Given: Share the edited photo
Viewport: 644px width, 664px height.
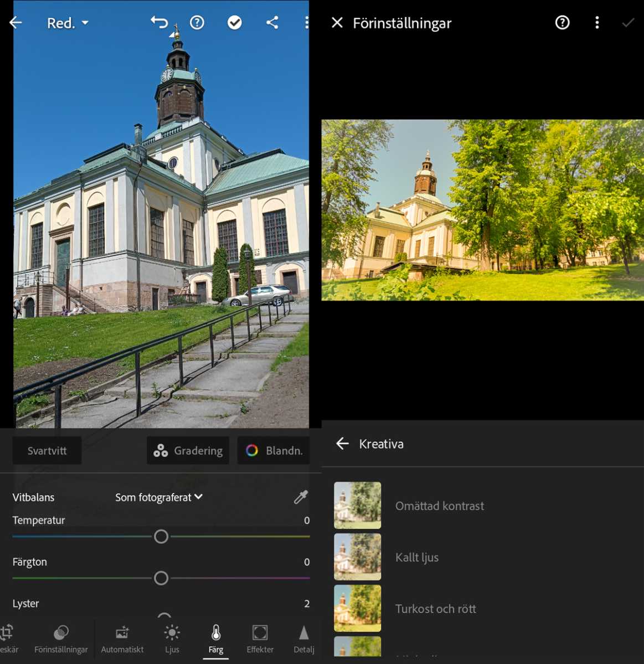Looking at the screenshot, I should (272, 23).
